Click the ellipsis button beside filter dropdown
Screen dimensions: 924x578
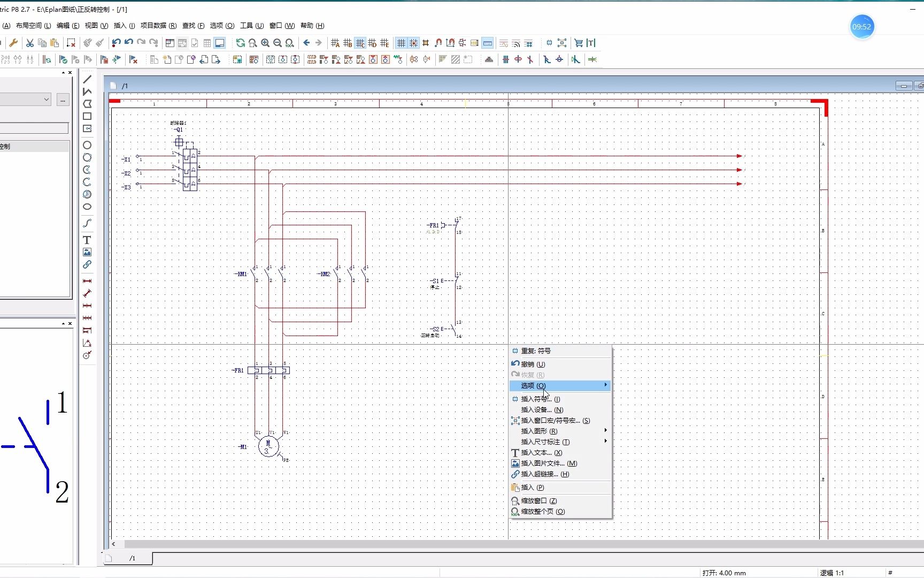click(63, 100)
